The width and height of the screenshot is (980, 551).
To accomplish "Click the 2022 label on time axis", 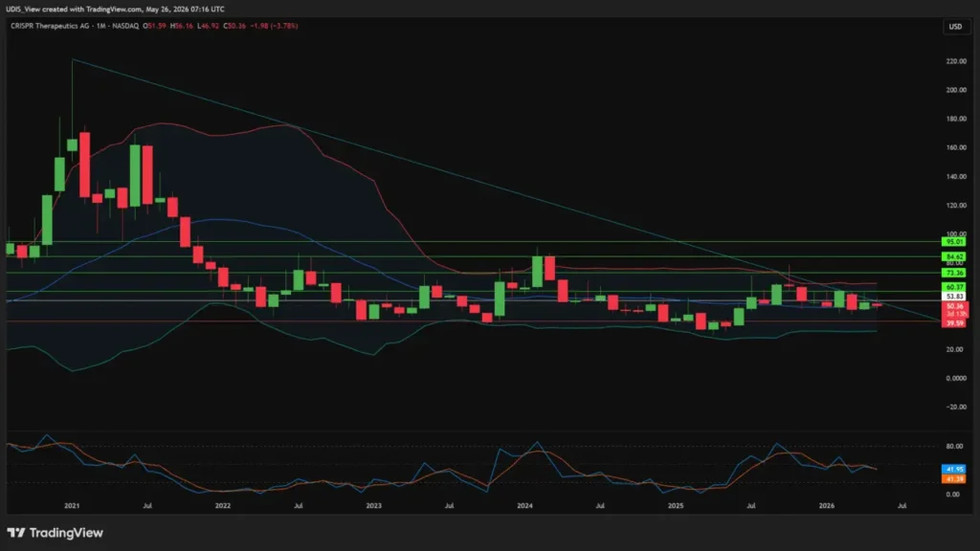I will click(x=223, y=506).
